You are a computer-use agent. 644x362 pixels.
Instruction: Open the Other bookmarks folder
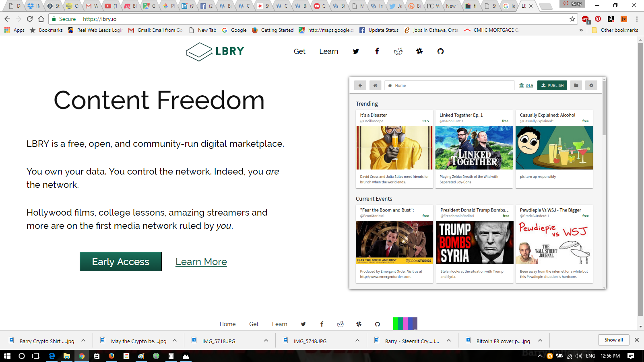point(615,30)
